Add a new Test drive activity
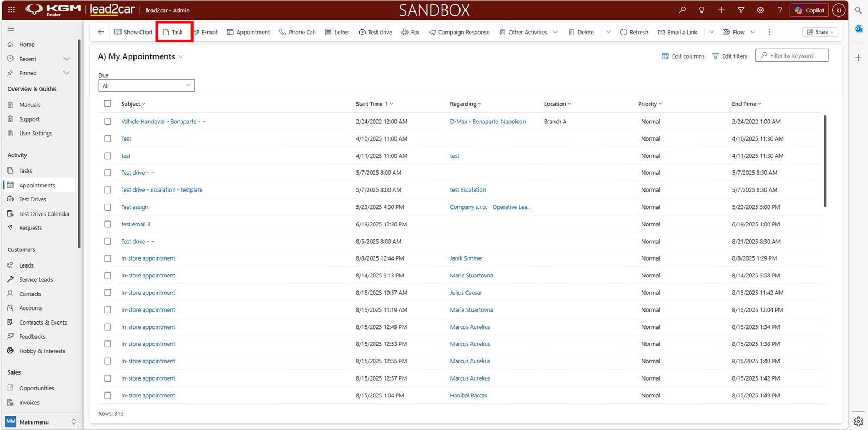 [x=375, y=32]
